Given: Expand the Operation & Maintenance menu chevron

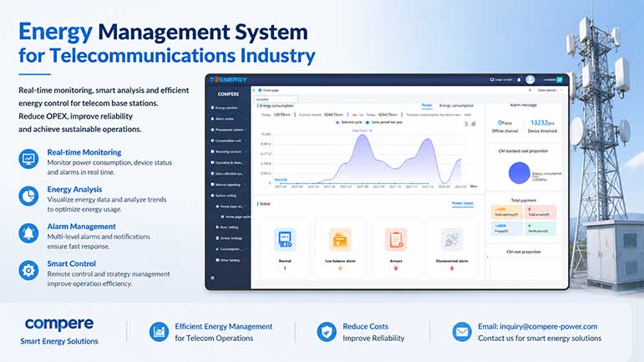Looking at the screenshot, I should tap(246, 163).
